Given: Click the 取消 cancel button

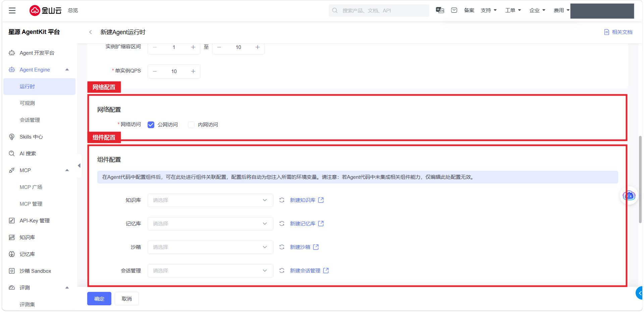Looking at the screenshot, I should (127, 299).
